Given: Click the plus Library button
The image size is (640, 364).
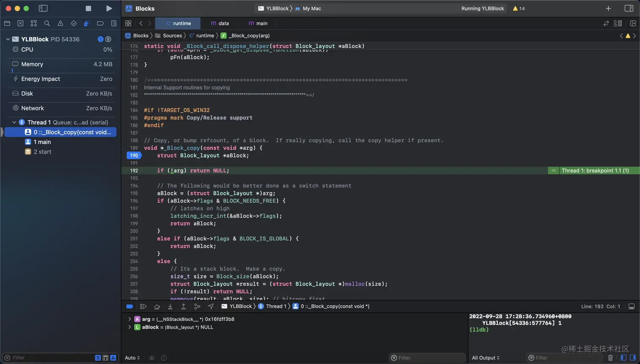Looking at the screenshot, I should point(608,8).
